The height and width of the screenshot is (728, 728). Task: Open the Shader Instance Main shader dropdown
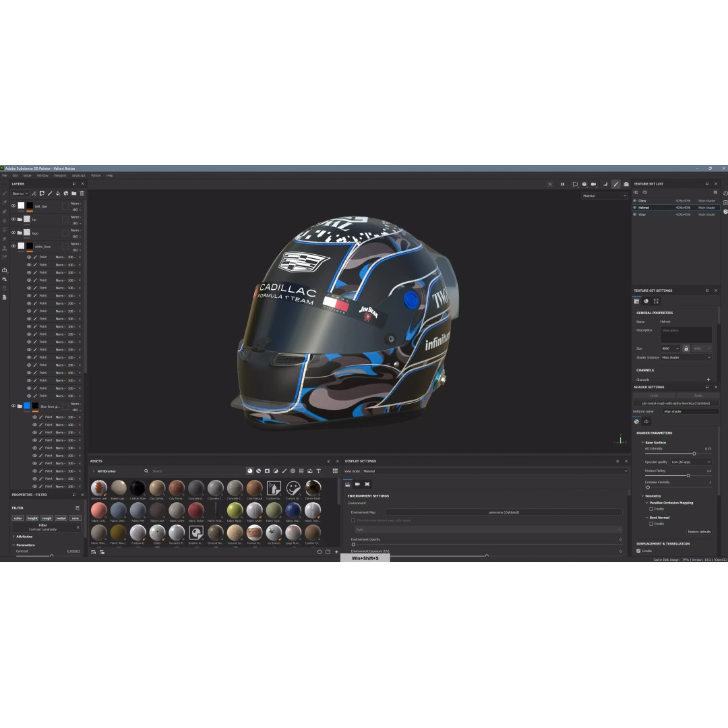pyautogui.click(x=686, y=357)
